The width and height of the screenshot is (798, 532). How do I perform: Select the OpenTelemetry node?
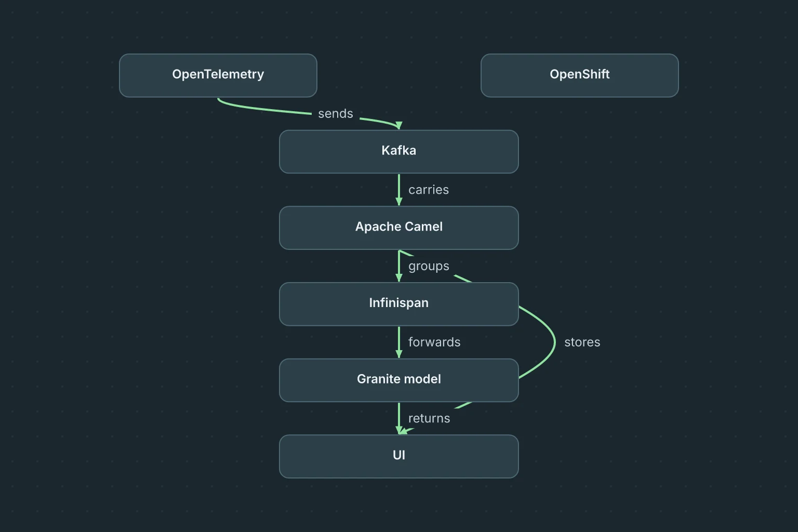[218, 75]
